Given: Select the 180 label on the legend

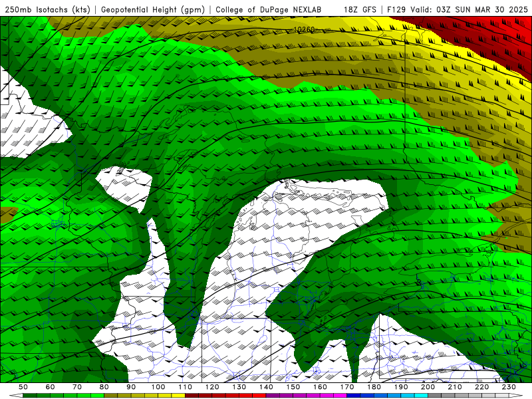Looking at the screenshot, I should click(x=374, y=387).
